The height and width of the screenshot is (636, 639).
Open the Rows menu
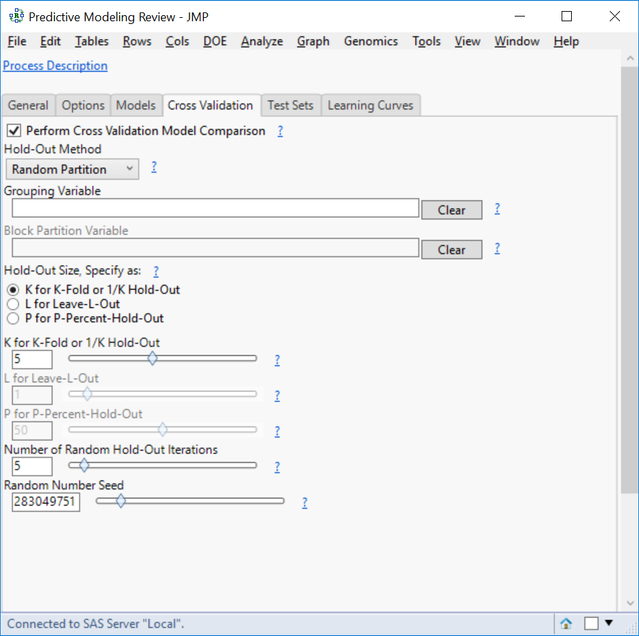point(137,41)
